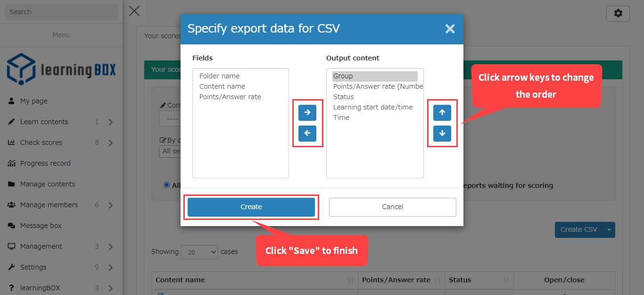The width and height of the screenshot is (644, 295).
Task: Click the right arrow to add field
Action: (307, 112)
